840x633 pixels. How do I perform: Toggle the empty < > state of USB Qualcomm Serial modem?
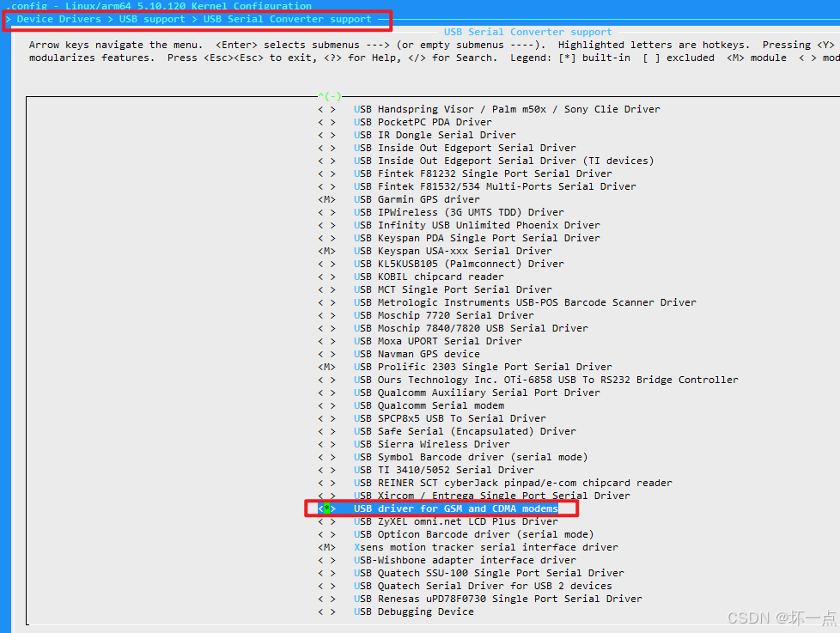click(326, 405)
